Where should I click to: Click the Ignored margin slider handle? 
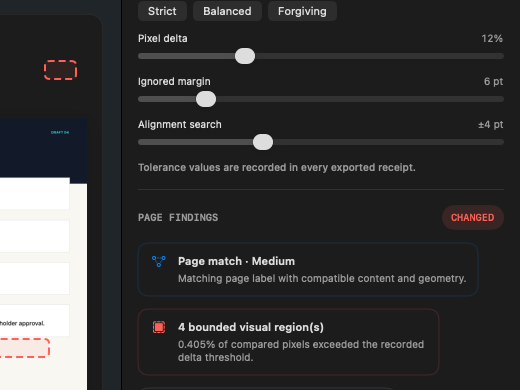(206, 99)
